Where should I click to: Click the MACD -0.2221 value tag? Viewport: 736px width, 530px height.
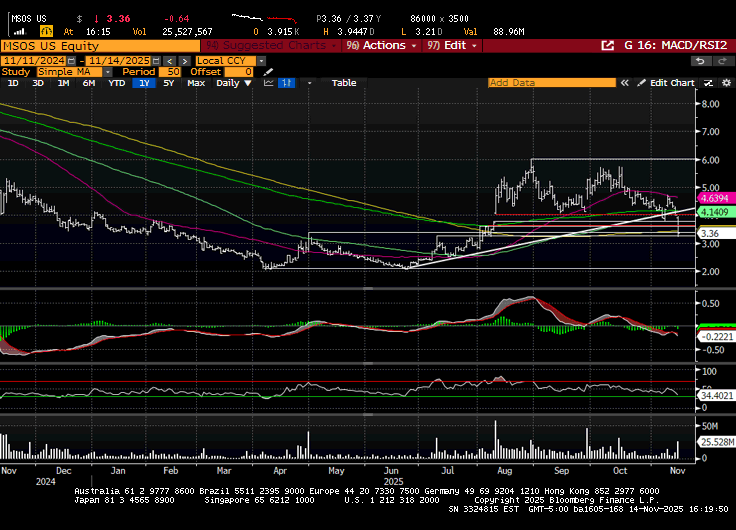pyautogui.click(x=716, y=337)
